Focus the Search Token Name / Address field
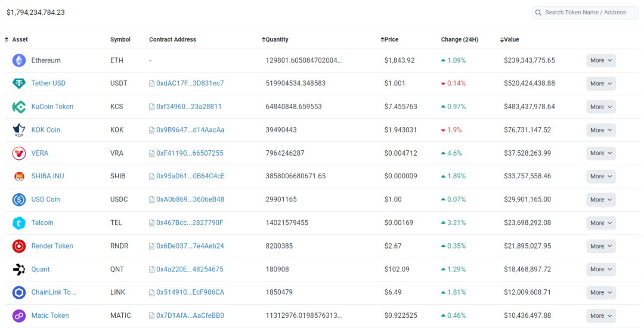 (x=585, y=13)
